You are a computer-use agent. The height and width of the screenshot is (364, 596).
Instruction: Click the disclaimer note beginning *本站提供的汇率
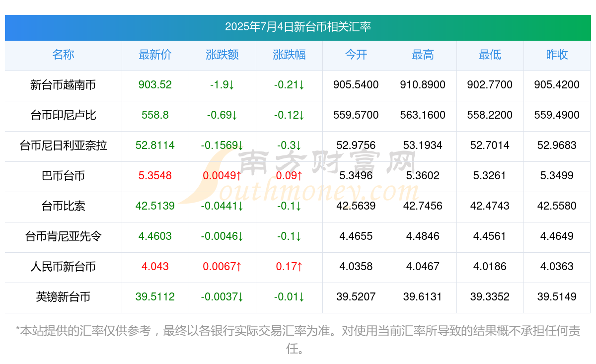coord(298,340)
